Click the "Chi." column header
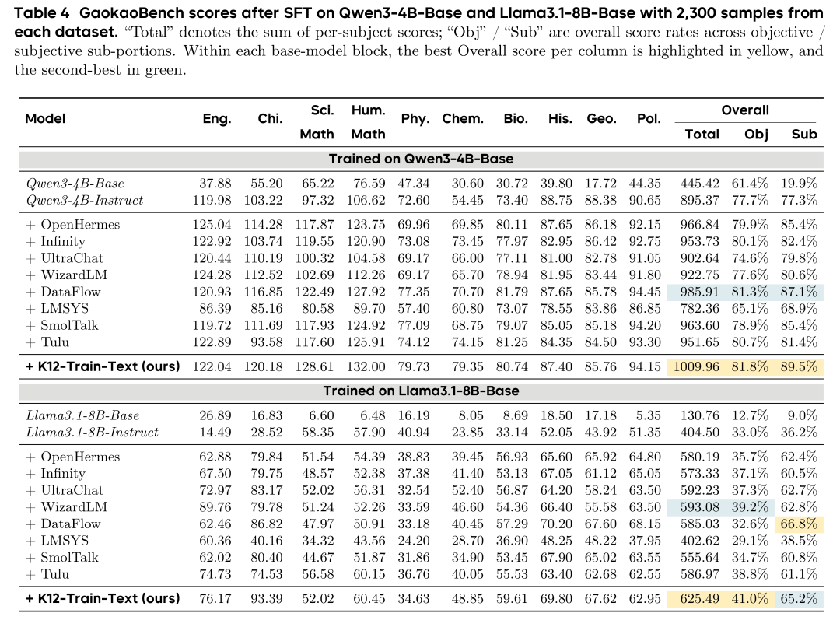Screen dimensions: 840x620 (270, 118)
